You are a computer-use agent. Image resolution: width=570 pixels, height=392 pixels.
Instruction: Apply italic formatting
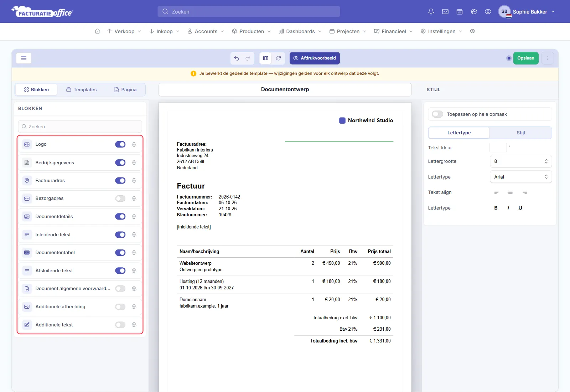(508, 208)
